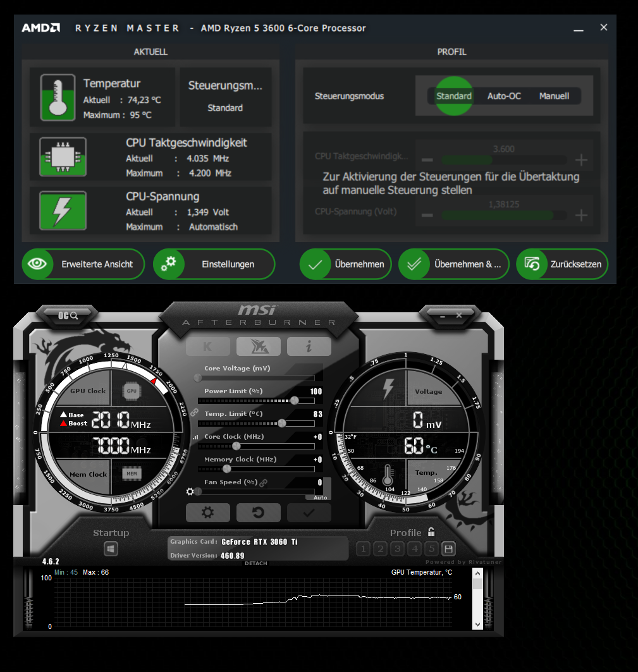Open Erweiterte Ansicht advanced view

83,264
